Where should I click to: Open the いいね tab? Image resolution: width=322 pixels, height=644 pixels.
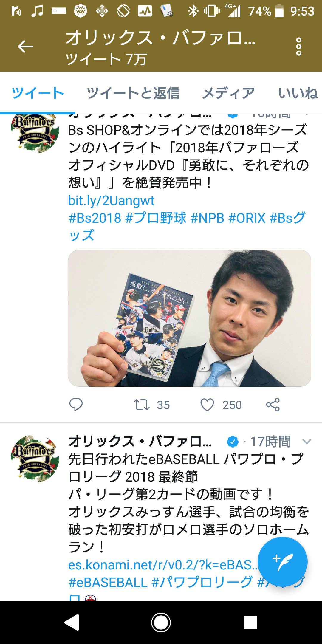pos(298,93)
